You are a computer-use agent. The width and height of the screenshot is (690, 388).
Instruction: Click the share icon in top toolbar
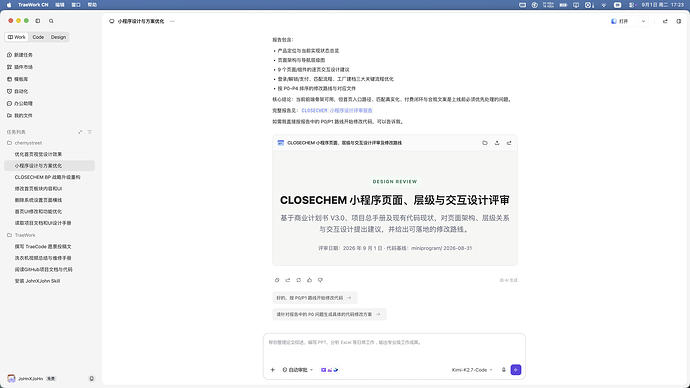point(665,21)
